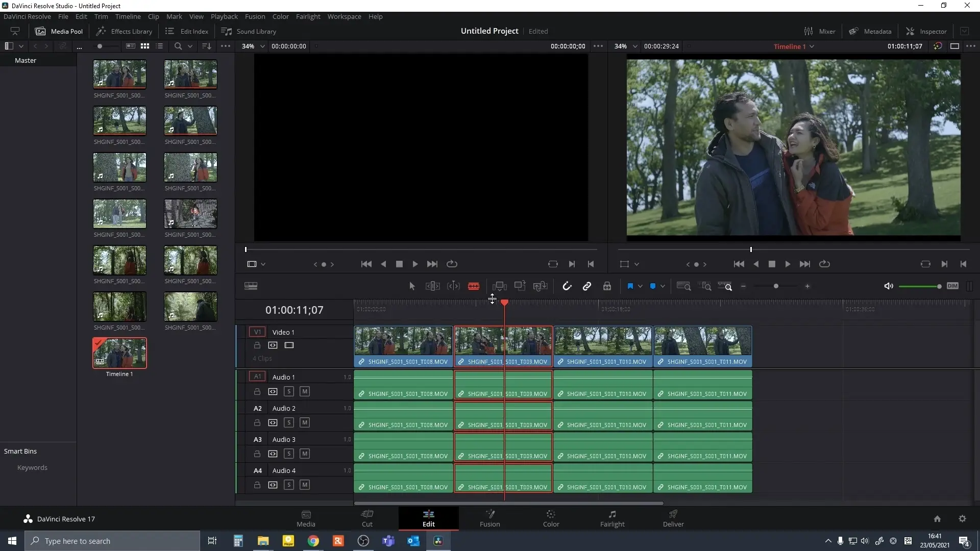Screen dimensions: 980x551
Task: Toggle the Media Pool panel
Action: (x=59, y=31)
